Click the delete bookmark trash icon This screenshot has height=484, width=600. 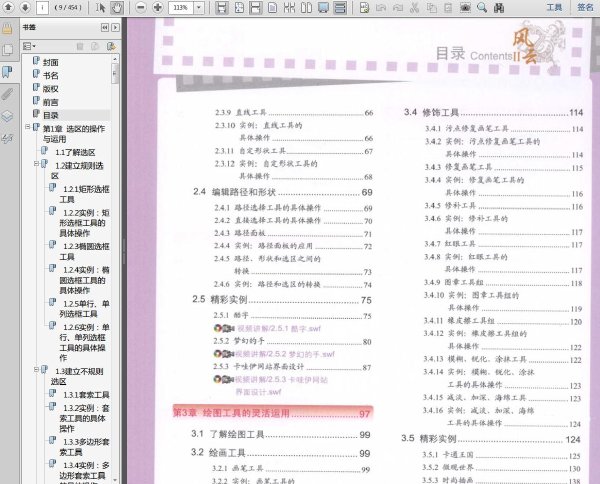pos(80,46)
